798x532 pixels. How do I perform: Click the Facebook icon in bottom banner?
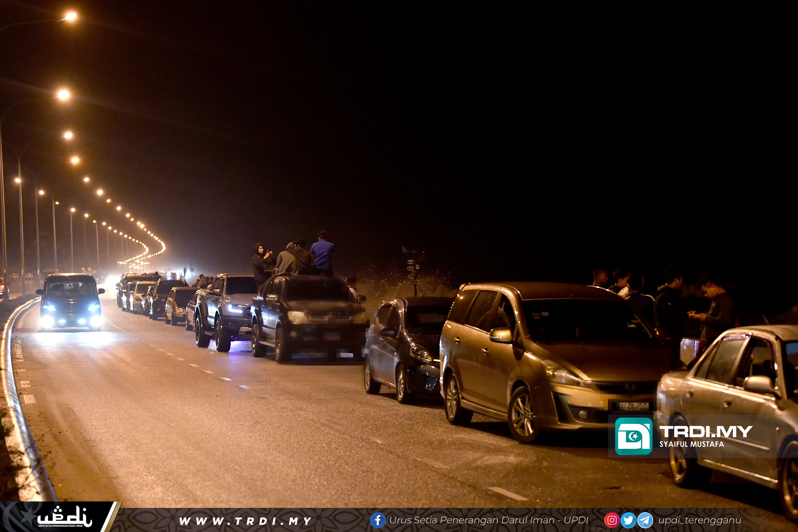(377, 520)
